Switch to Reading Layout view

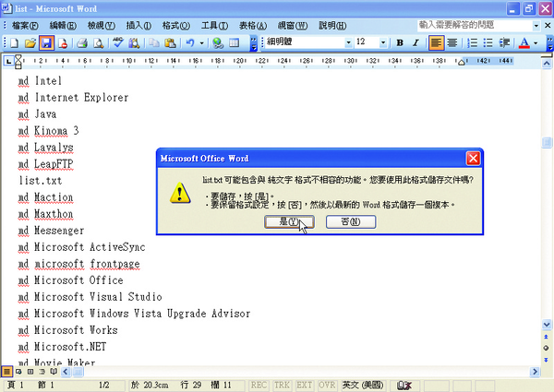[x=54, y=371]
